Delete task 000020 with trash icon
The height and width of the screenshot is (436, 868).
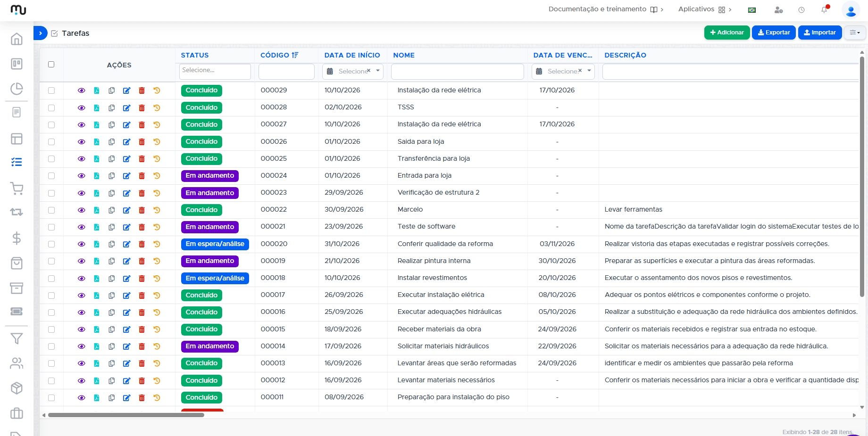tap(142, 244)
